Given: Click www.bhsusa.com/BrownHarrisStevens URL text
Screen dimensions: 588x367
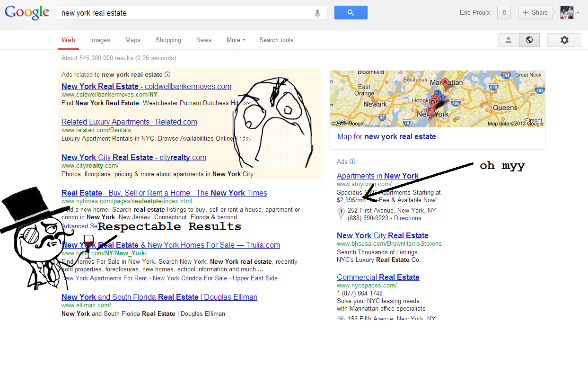Looking at the screenshot, I should (389, 244).
